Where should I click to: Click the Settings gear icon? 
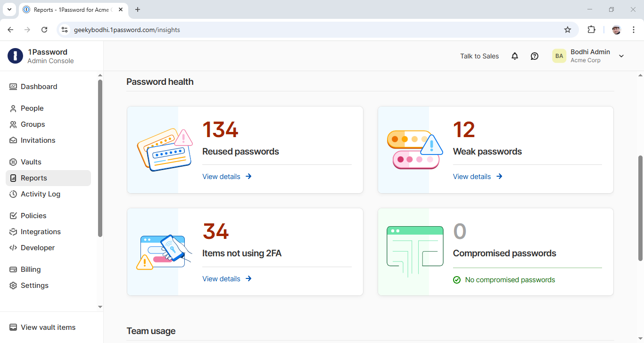[13, 286]
